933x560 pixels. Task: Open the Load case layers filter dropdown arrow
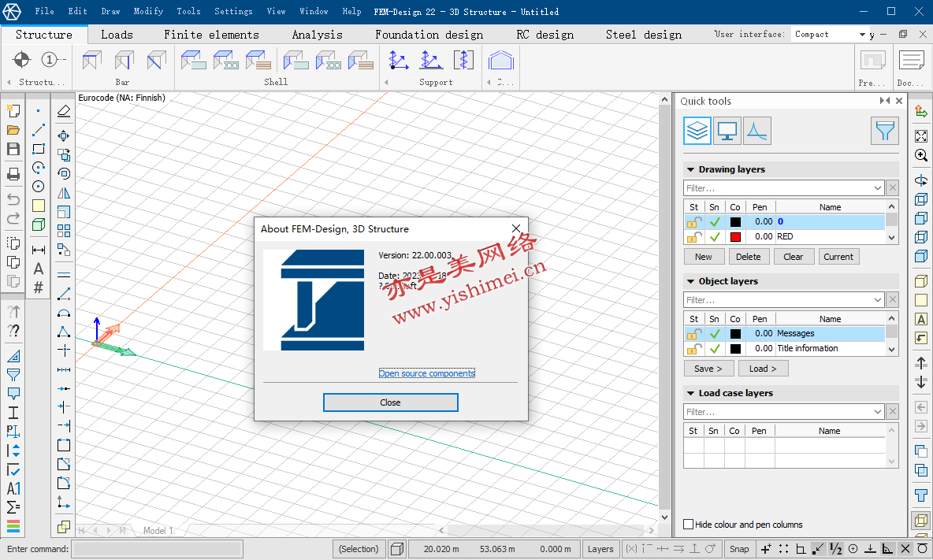click(x=878, y=412)
